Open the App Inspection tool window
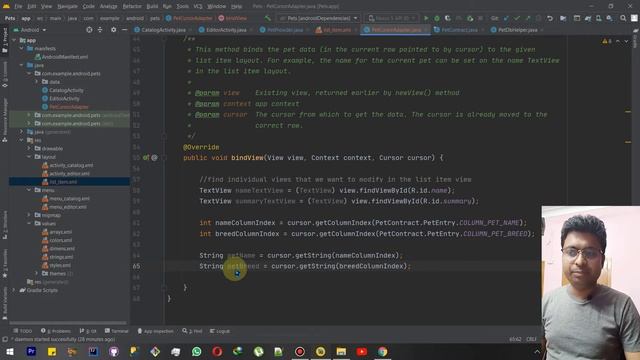 pyautogui.click(x=156, y=331)
